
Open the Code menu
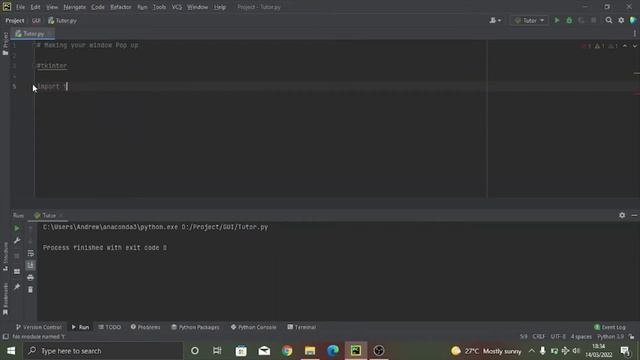tap(98, 7)
